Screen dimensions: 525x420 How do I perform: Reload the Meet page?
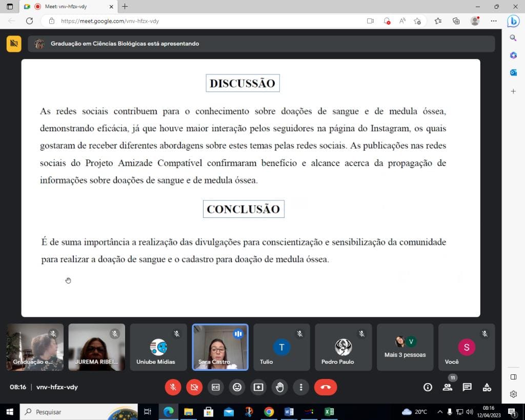coord(29,21)
